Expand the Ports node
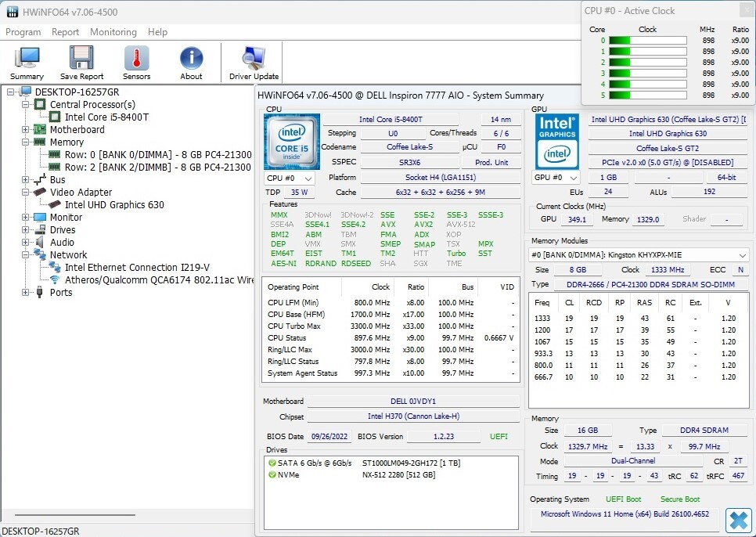The height and width of the screenshot is (537, 756). [x=26, y=292]
